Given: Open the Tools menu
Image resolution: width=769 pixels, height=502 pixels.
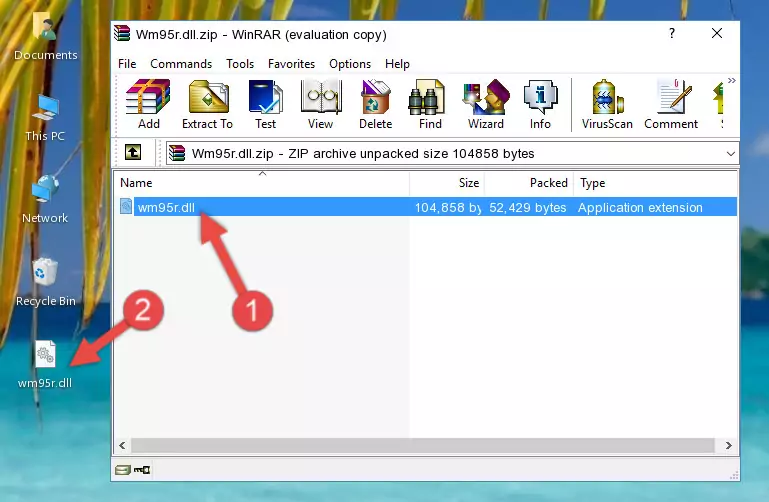Looking at the screenshot, I should click(x=240, y=64).
